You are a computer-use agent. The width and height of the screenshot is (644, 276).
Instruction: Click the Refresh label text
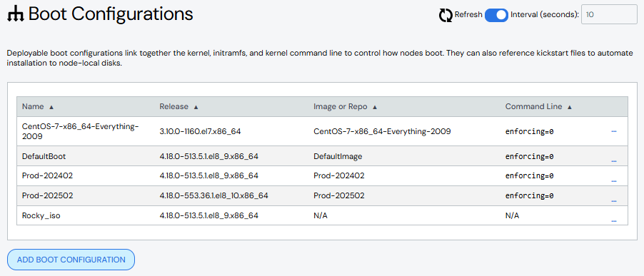(x=468, y=15)
